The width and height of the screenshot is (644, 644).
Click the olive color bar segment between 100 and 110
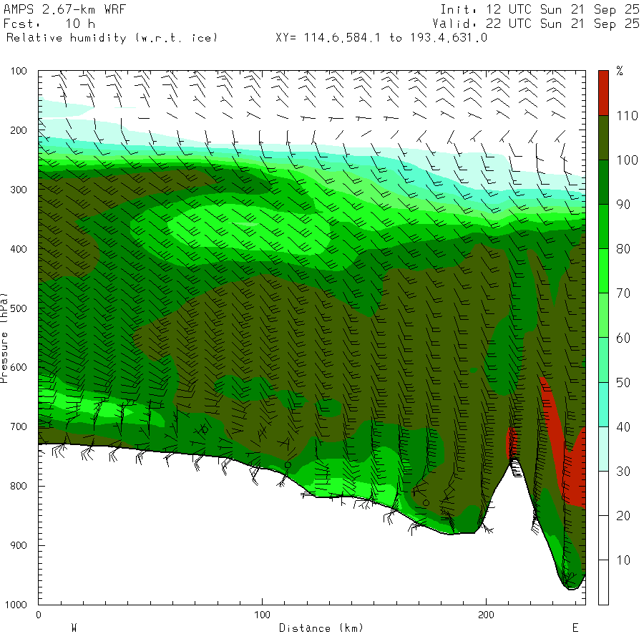603,137
